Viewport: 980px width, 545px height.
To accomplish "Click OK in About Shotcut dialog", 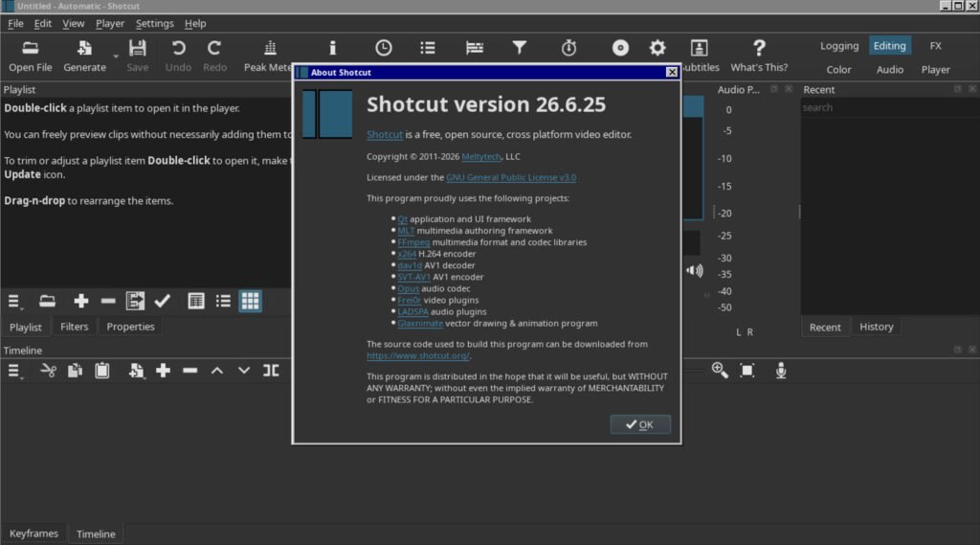I will (x=640, y=424).
